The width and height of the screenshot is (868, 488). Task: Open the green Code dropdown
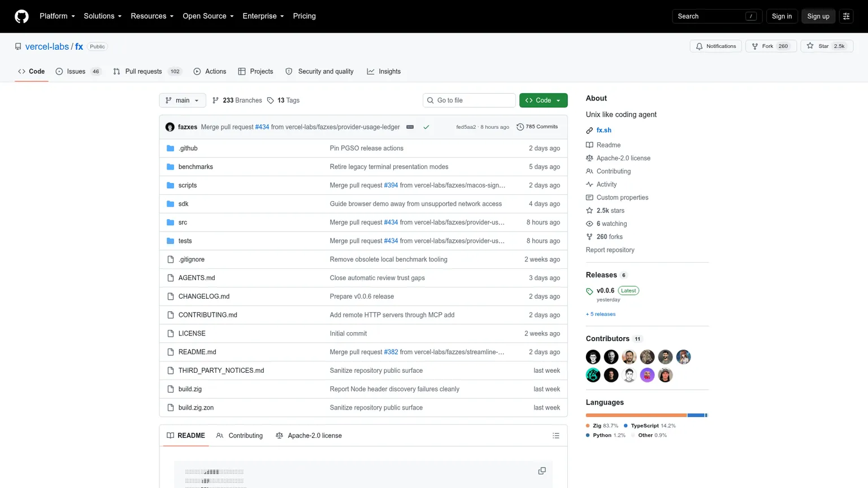[543, 101]
